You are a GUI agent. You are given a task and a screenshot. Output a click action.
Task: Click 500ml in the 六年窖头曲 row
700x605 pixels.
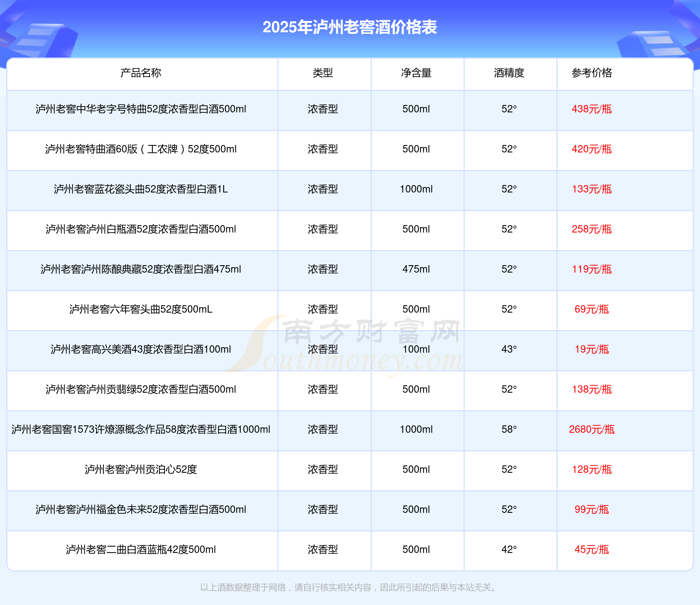pos(416,309)
